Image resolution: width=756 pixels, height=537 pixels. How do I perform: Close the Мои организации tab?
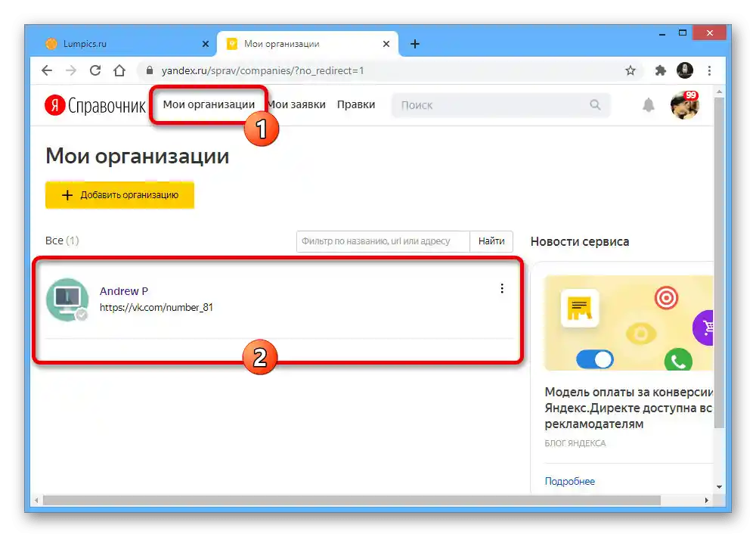pos(386,44)
